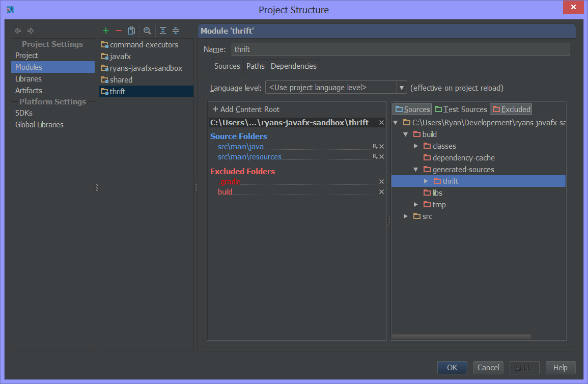Expand the thrift folder node
588x384 pixels.
pos(426,181)
